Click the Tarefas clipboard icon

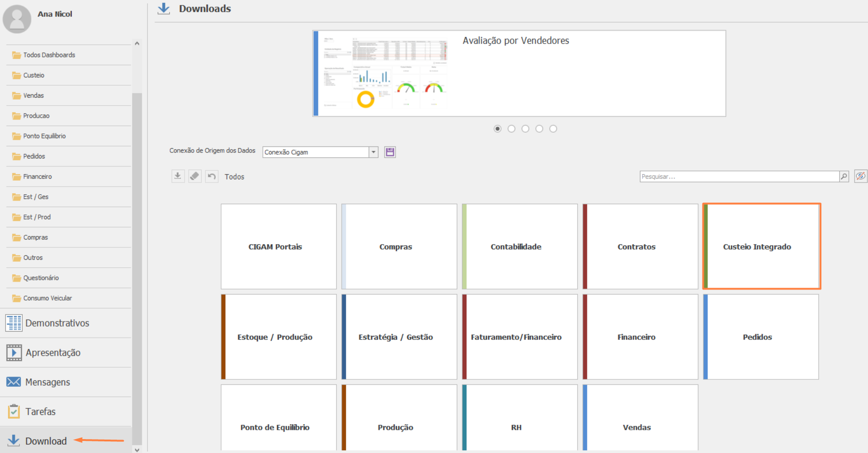(14, 411)
